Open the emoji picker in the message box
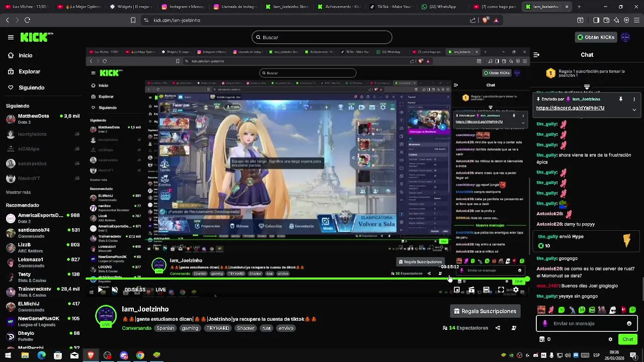Image resolution: width=644 pixels, height=362 pixels. (x=629, y=323)
